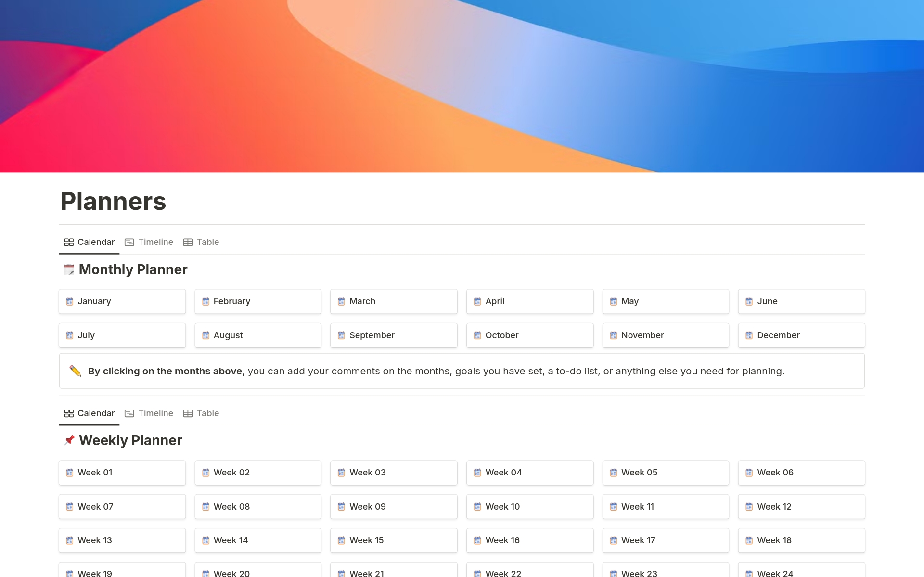
Task: Click the Calendar grid icon above Weekly Planner
Action: [x=69, y=413]
